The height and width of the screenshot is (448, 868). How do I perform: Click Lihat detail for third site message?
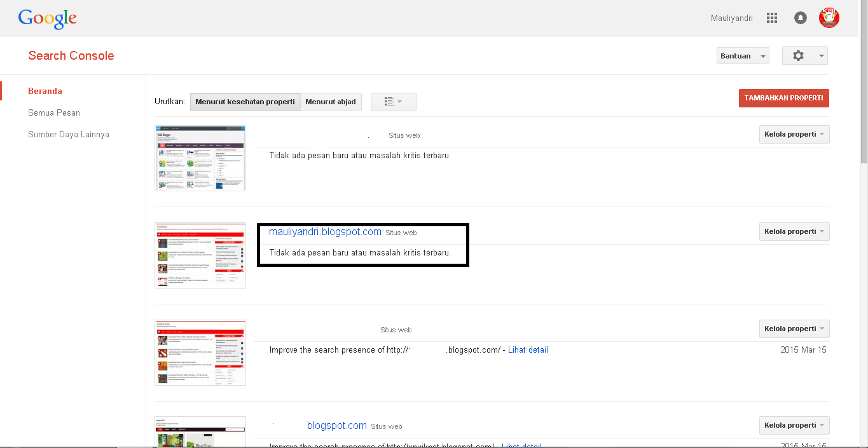[528, 350]
